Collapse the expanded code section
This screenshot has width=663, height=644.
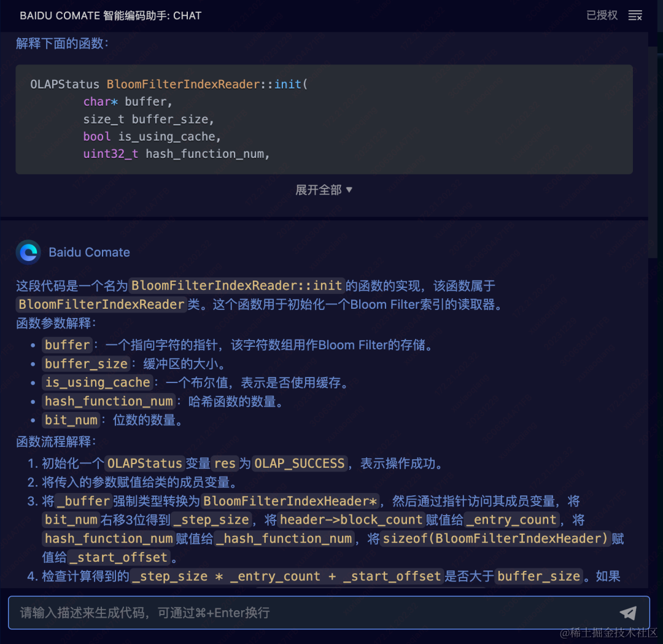tap(324, 190)
